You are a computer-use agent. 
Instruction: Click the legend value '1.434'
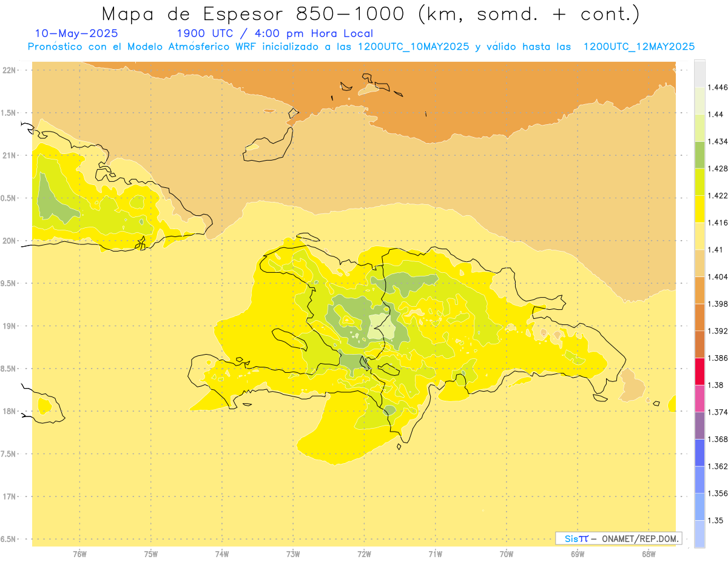click(719, 141)
